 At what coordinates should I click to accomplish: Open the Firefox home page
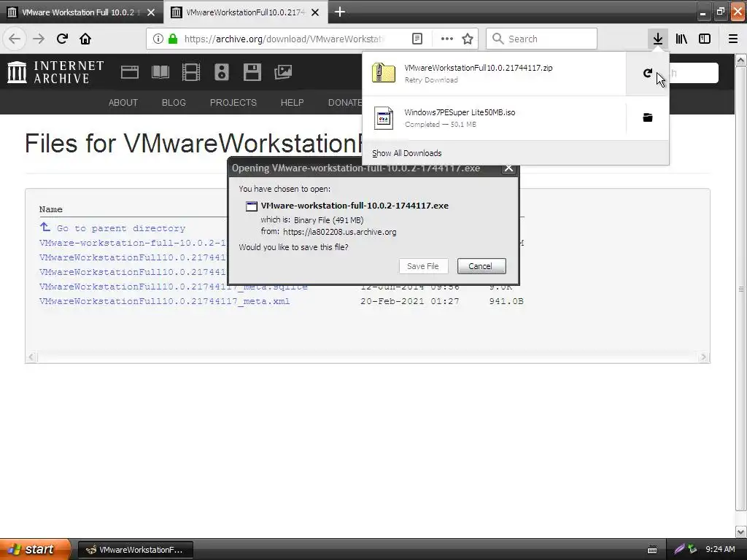85,39
